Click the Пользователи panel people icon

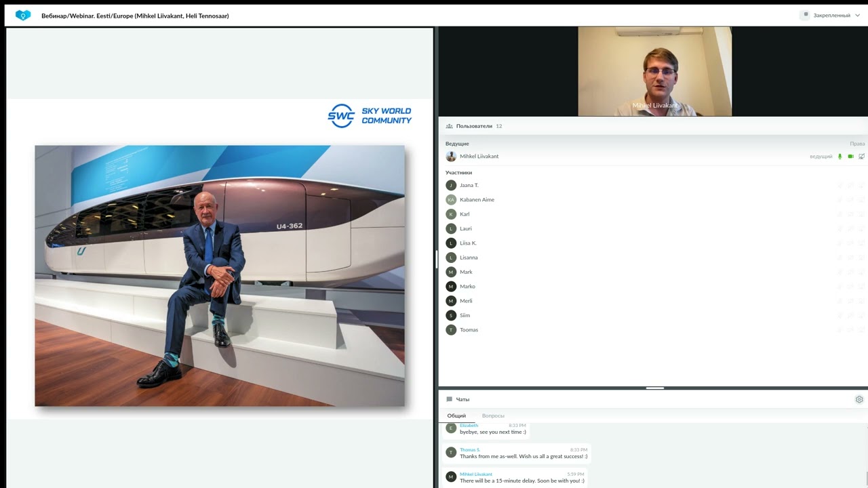[449, 126]
